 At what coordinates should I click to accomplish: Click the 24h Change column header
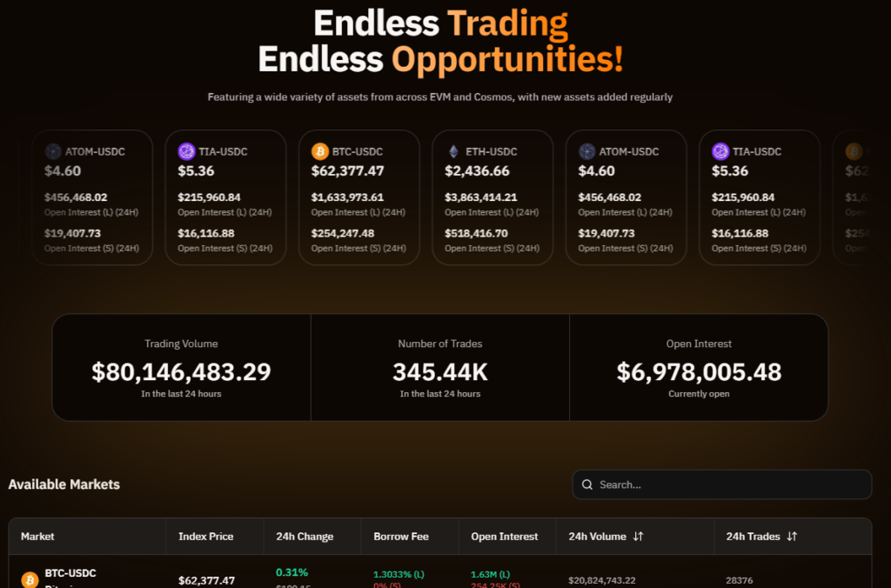point(305,537)
